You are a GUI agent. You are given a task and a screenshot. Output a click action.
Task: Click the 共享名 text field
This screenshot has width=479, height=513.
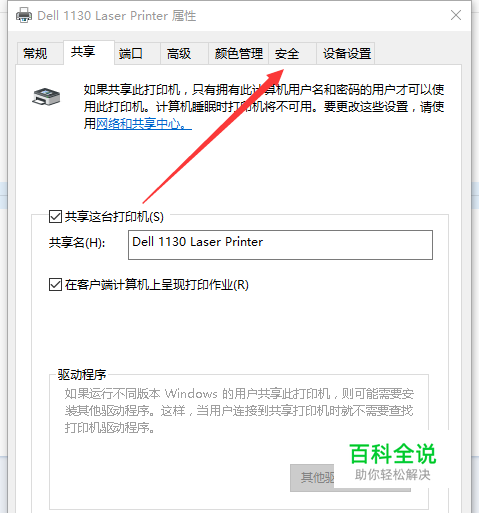[280, 245]
